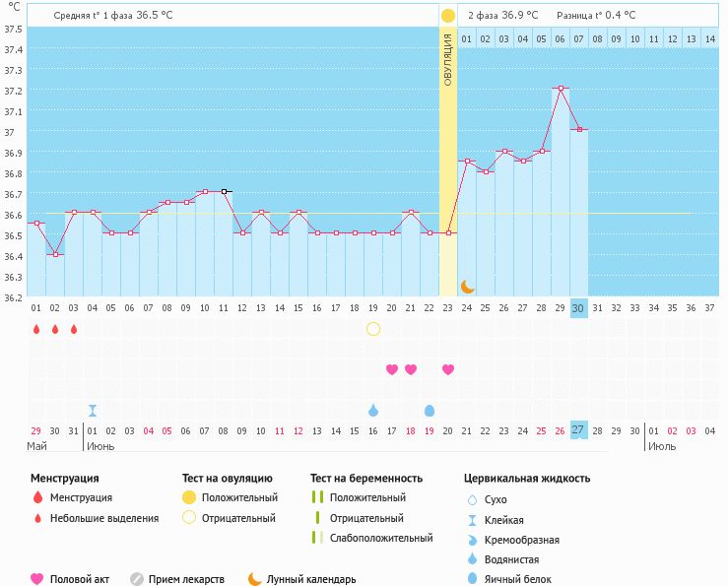Click the watery fluid drop on June 16
Screen dimensions: 728x586
coord(372,411)
